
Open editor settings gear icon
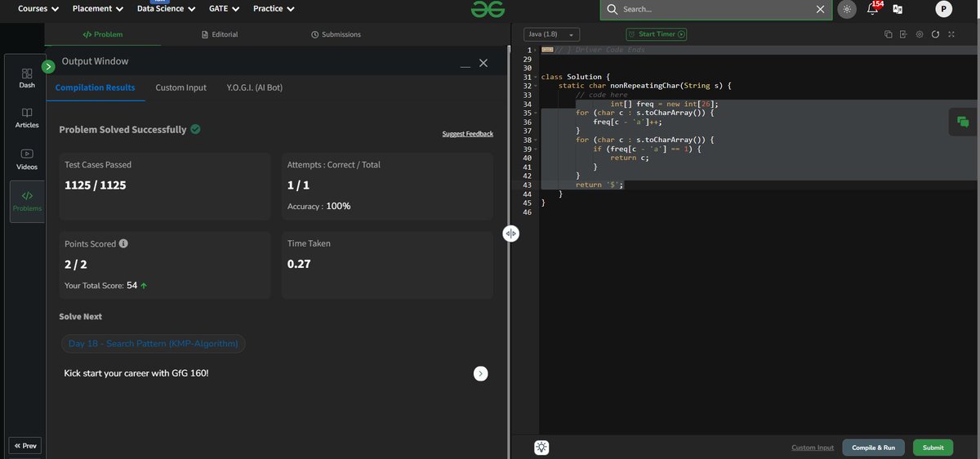tap(920, 34)
